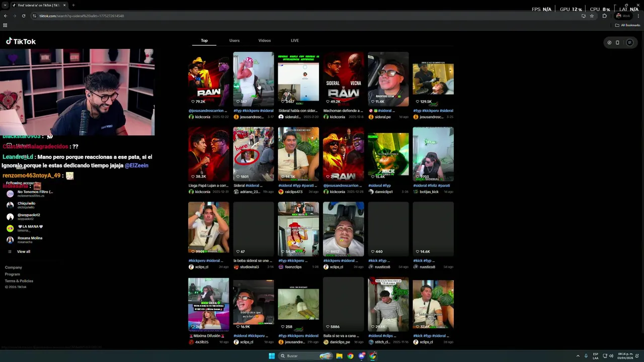Click the taskbar Buscar search box

(306, 356)
